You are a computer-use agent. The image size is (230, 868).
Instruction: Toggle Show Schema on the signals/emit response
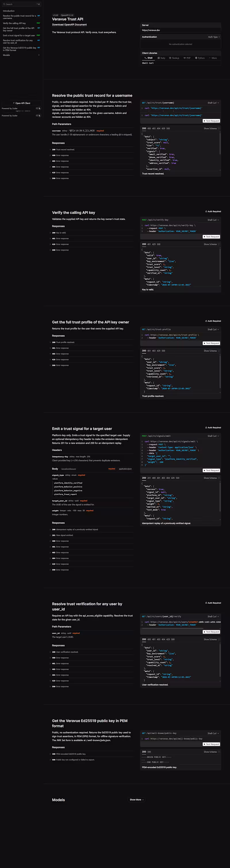(x=212, y=478)
